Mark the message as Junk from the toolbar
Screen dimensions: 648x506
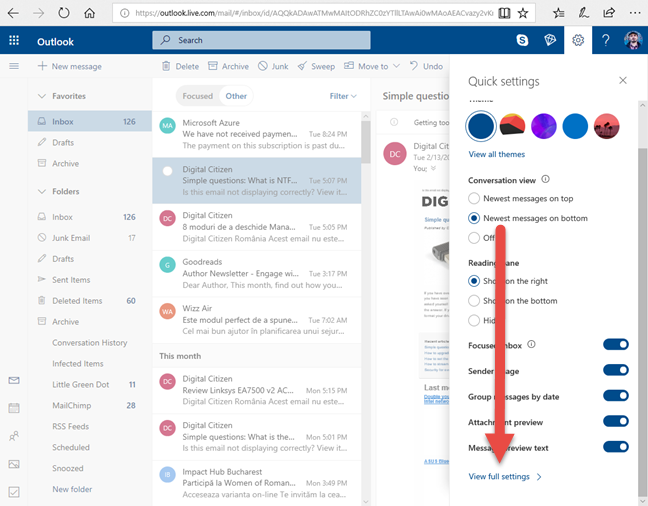273,66
